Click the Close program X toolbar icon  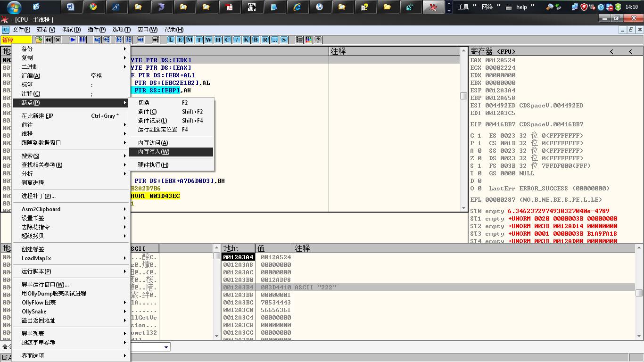click(x=58, y=40)
